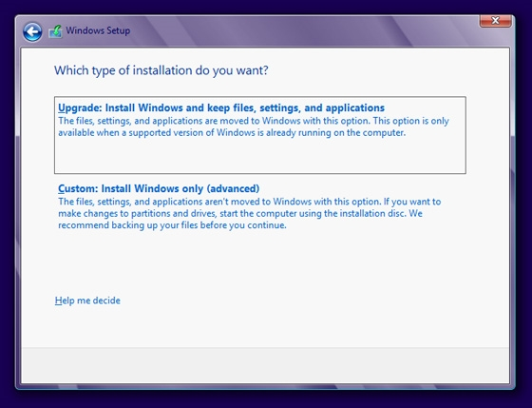Viewport: 532px width, 408px height.
Task: Click the 'Which type of installation' heading
Action: 161,70
